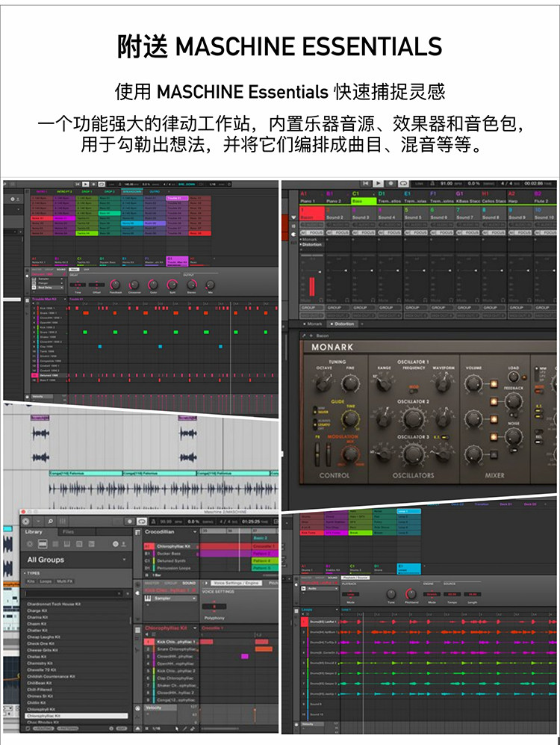This screenshot has width=560, height=745.
Task: Select group D1 Percussion Loops
Action: pos(171,568)
